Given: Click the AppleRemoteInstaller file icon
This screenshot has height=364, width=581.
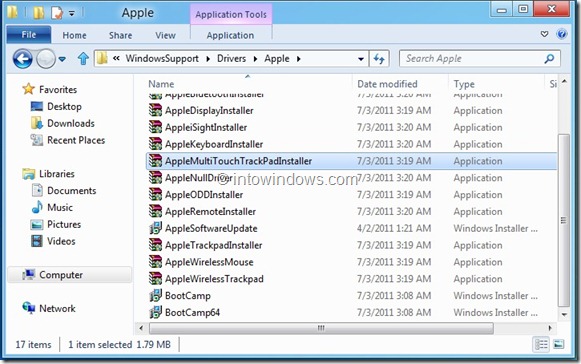Looking at the screenshot, I should click(x=155, y=211).
